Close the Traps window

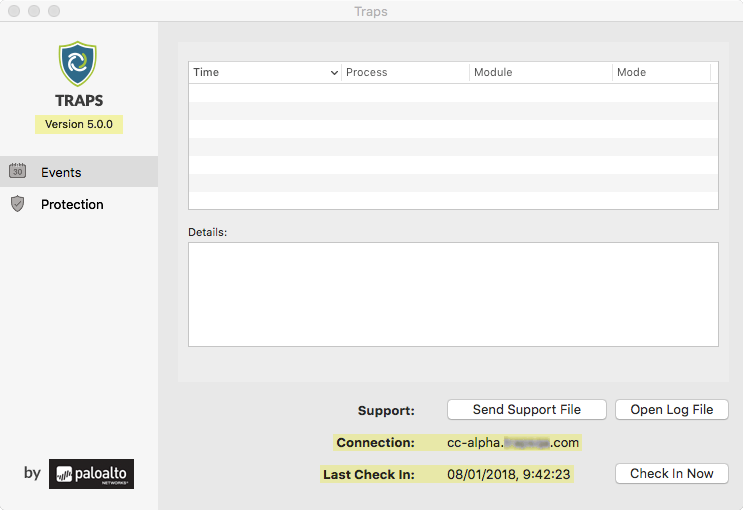(14, 11)
